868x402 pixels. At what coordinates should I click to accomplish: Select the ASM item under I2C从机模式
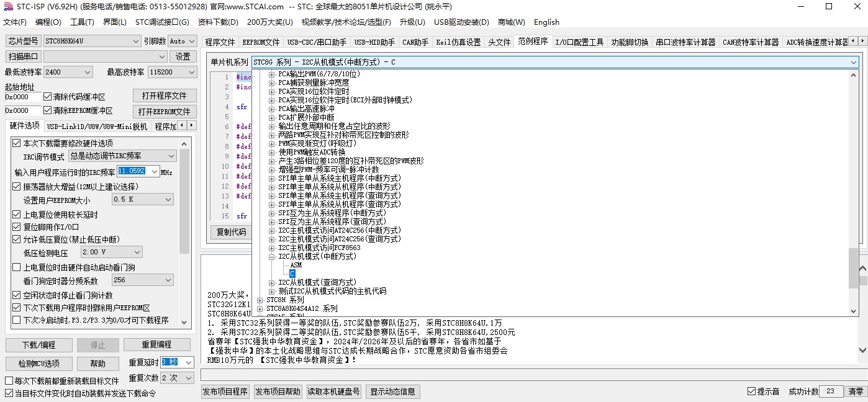tap(296, 265)
